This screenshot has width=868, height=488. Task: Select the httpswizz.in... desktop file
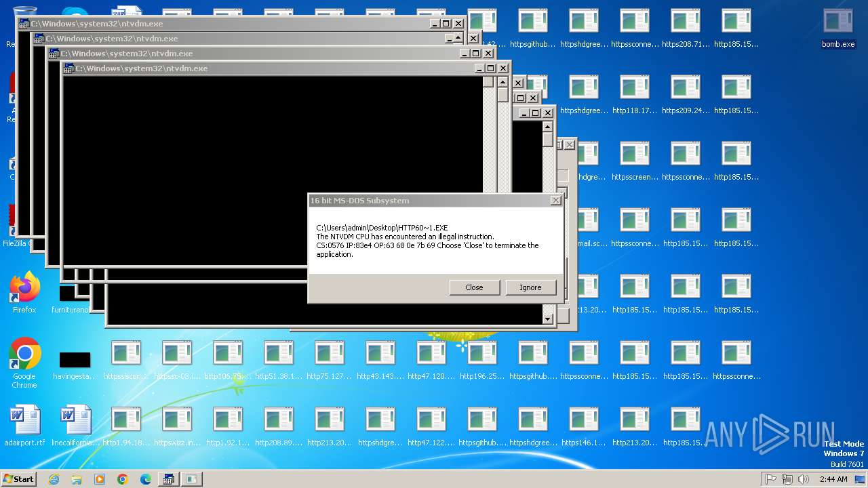click(177, 427)
